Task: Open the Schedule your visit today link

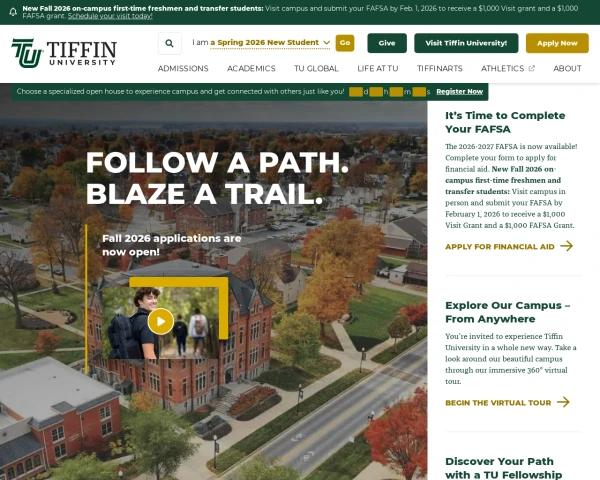Action: point(110,16)
